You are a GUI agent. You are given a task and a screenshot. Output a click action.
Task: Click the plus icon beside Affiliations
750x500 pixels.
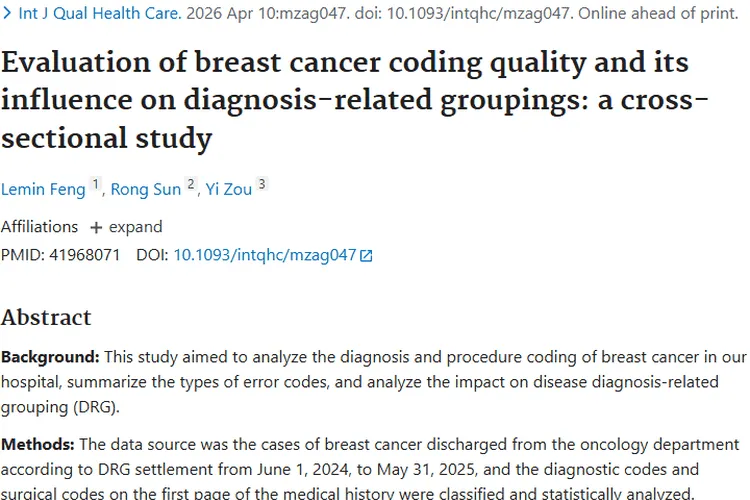(x=96, y=227)
